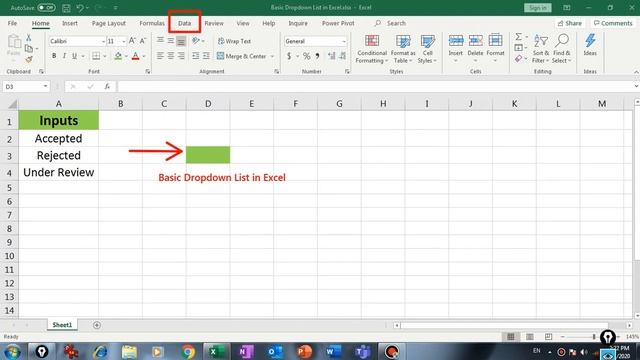The height and width of the screenshot is (360, 640).
Task: Switch to the Insert tab
Action: [x=70, y=23]
